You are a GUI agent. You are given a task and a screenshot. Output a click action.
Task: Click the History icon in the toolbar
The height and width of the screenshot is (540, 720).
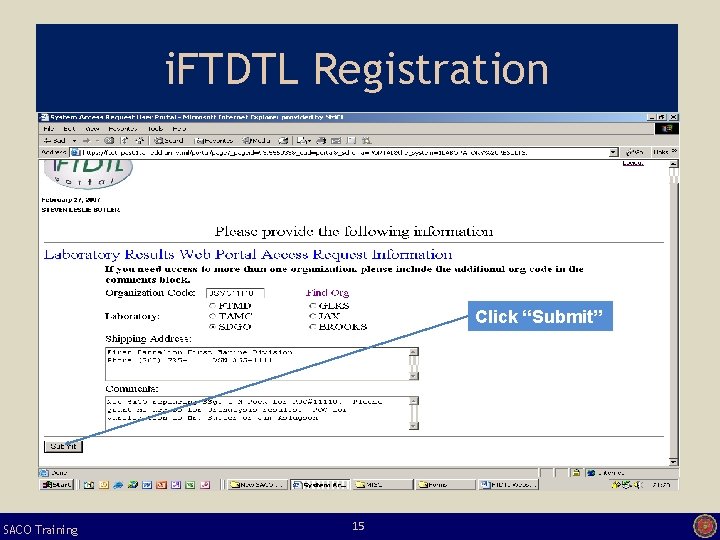point(283,141)
